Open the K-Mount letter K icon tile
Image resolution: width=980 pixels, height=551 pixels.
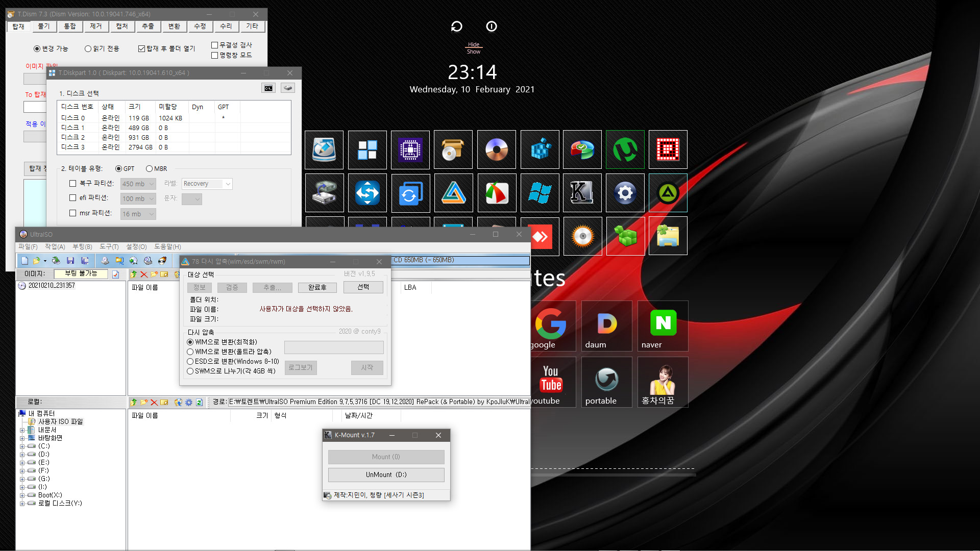tap(582, 193)
